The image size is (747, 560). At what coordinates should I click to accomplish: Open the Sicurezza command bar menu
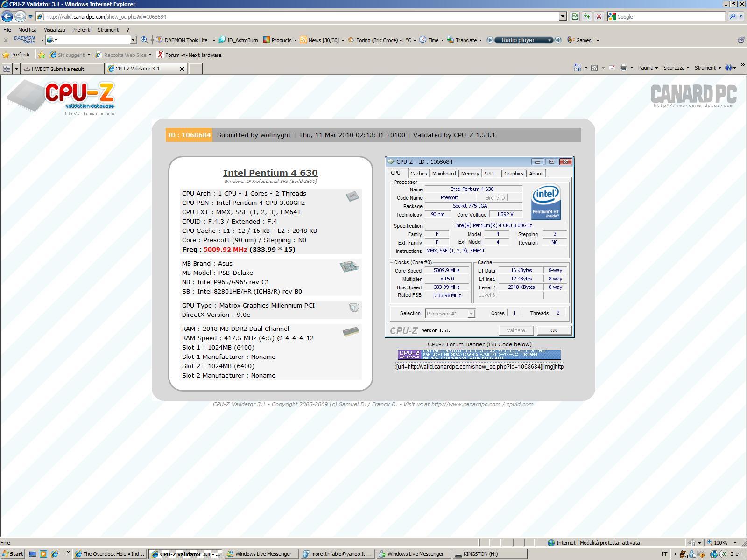click(x=676, y=68)
